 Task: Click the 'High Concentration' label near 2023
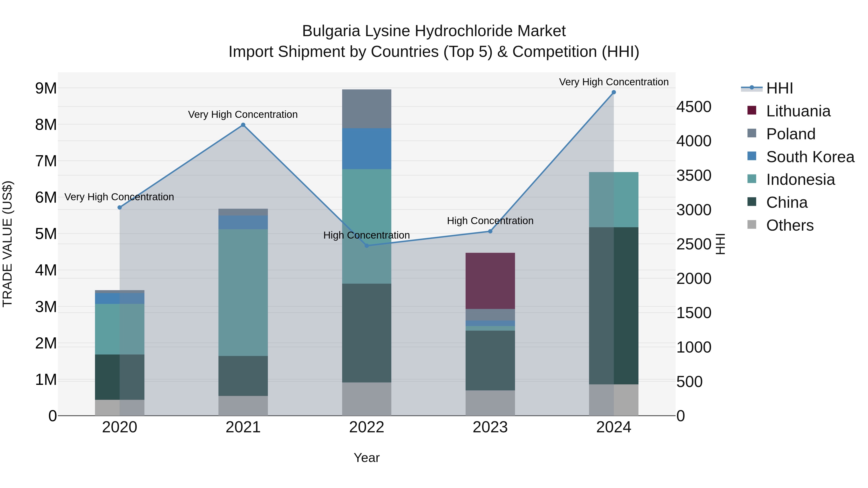[490, 221]
